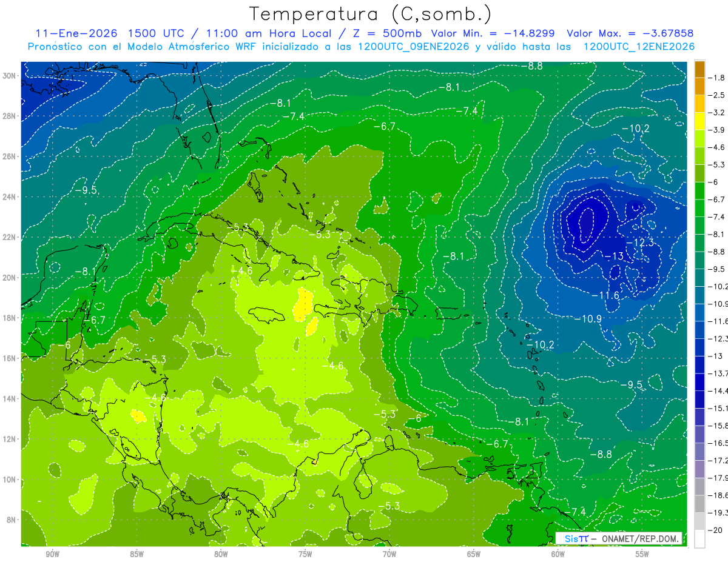This screenshot has width=728, height=562.
Task: Click the "Valor Max. = -3.67858" value
Action: [x=630, y=33]
